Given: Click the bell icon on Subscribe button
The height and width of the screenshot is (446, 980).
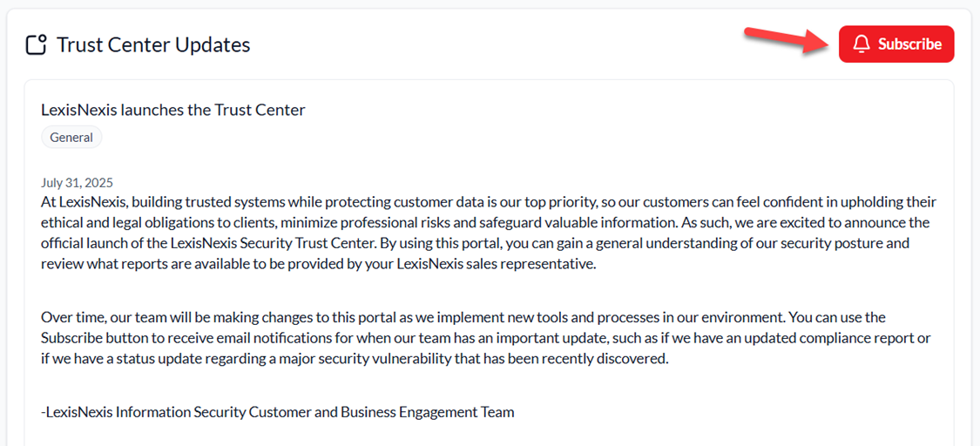Looking at the screenshot, I should [862, 44].
